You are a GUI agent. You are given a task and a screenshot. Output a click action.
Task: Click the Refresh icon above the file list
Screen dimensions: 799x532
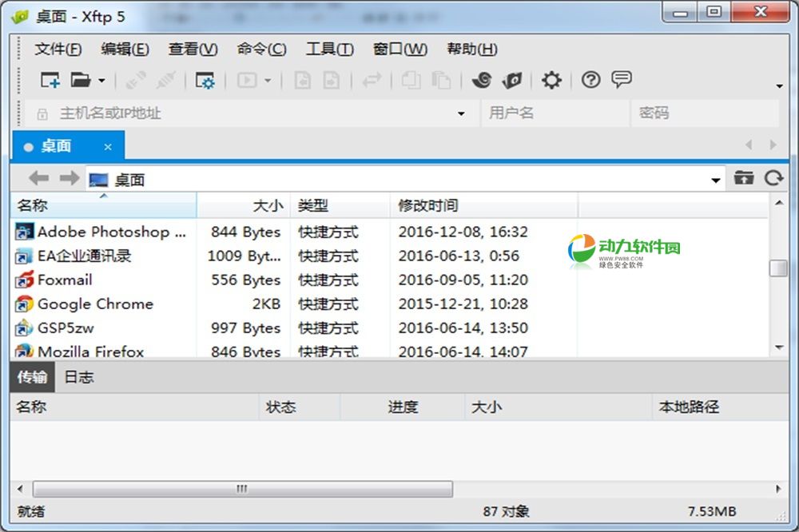tap(773, 178)
